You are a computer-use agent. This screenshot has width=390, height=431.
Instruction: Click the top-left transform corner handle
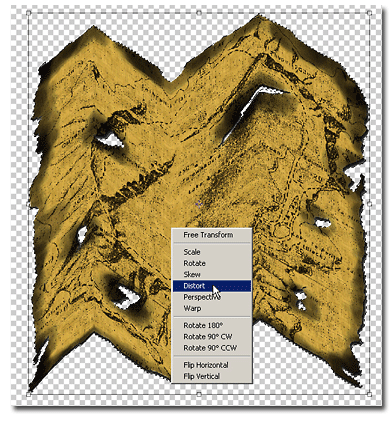[28, 13]
